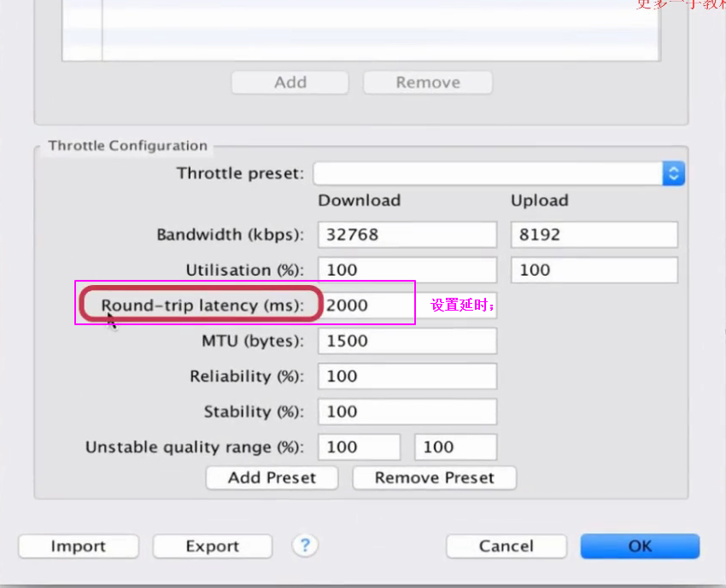Click the Add button below the list
Viewport: 726px width, 588px height.
tap(290, 83)
